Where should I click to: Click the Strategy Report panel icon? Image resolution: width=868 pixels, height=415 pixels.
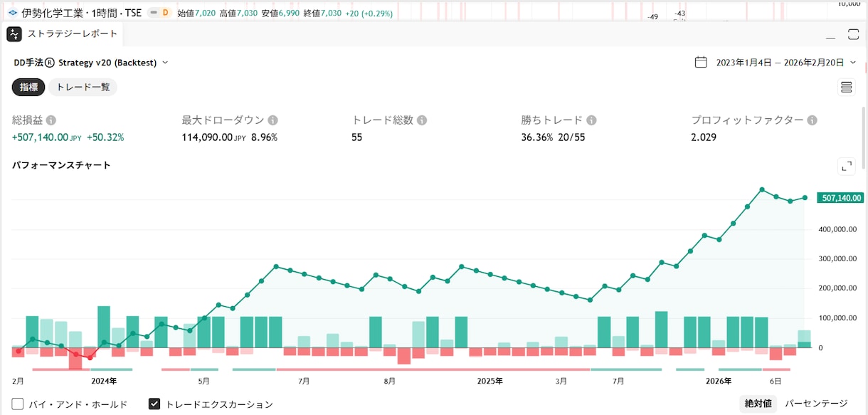tap(14, 34)
